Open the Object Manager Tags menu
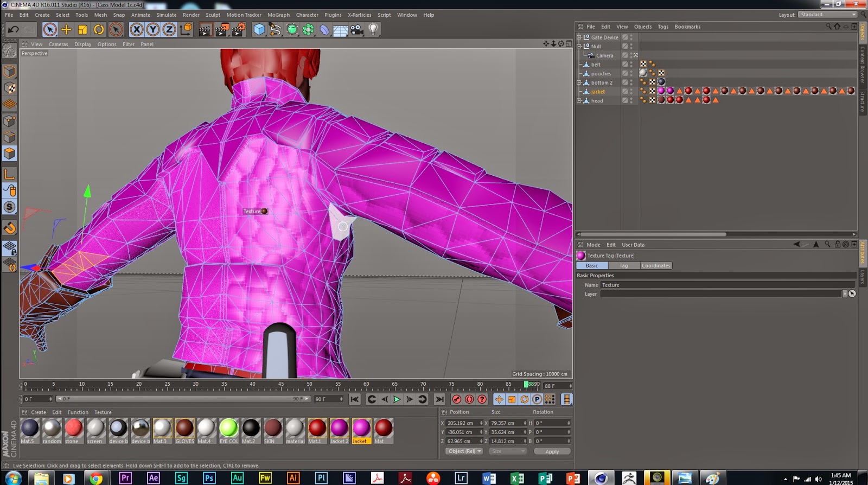868x485 pixels. click(663, 27)
